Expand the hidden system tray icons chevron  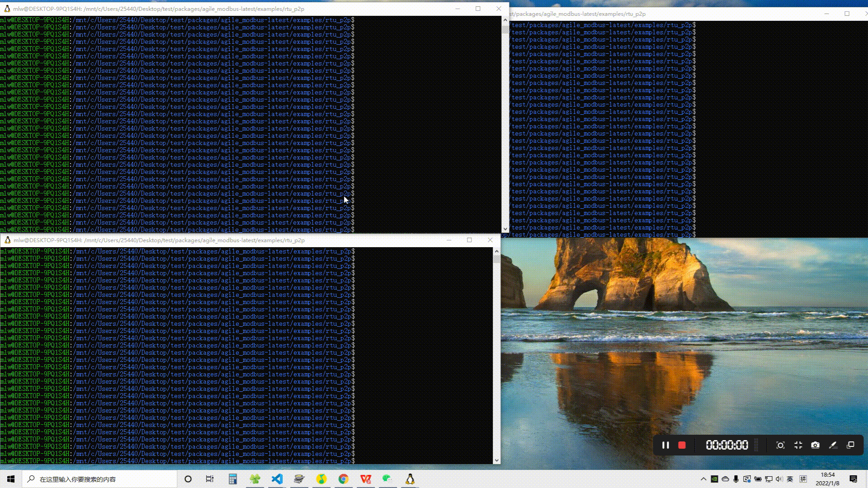[703, 479]
